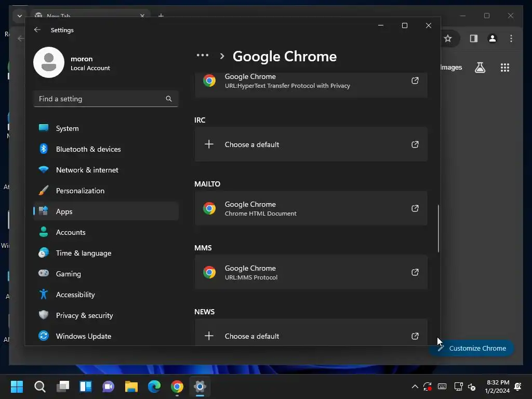The height and width of the screenshot is (399, 532).
Task: Go to Gaming settings
Action: tap(106, 273)
